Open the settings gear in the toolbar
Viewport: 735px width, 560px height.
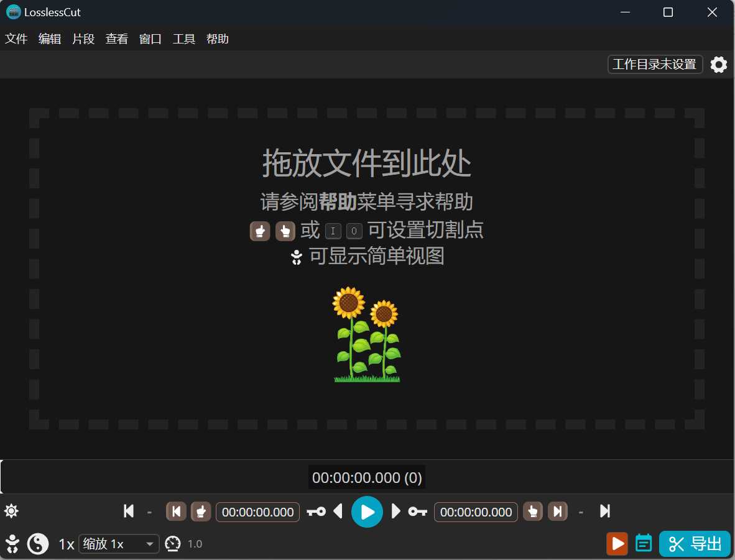click(718, 64)
